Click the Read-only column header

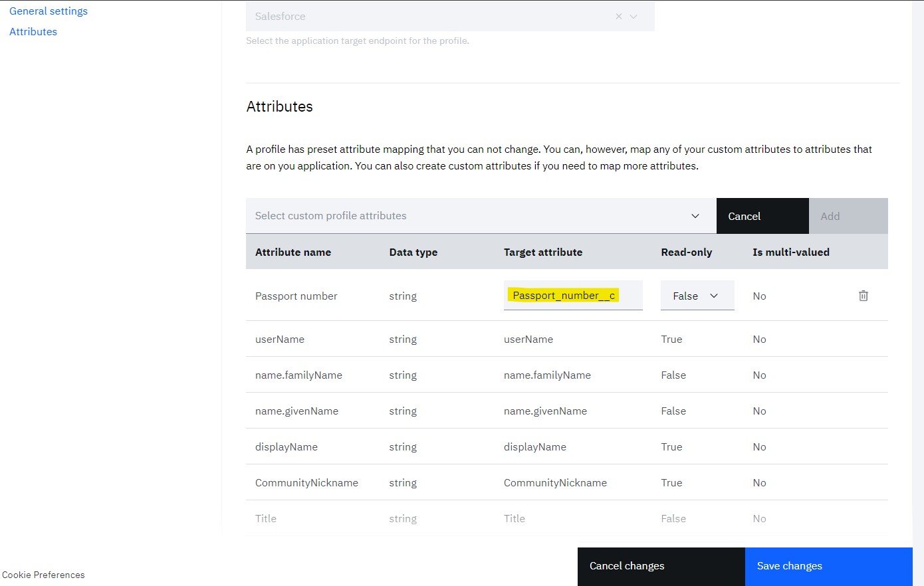click(x=687, y=252)
